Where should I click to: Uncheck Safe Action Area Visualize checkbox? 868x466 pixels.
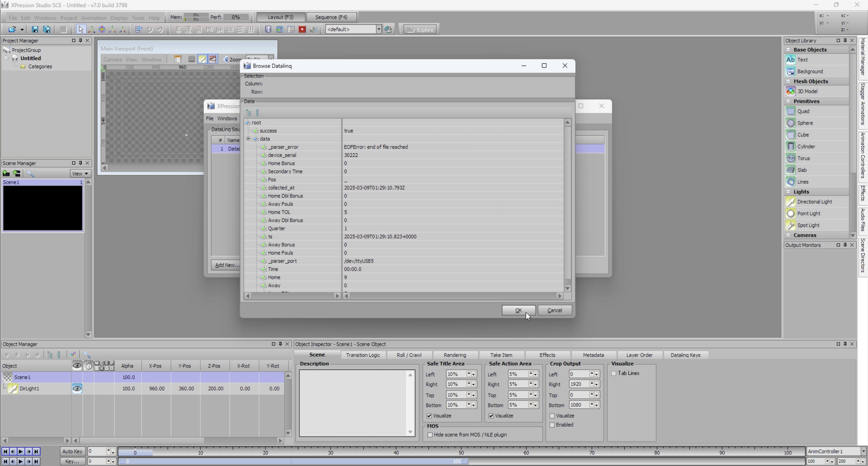pos(491,416)
